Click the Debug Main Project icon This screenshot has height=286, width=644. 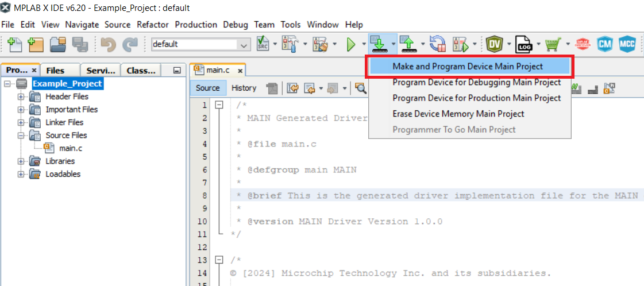tap(461, 44)
